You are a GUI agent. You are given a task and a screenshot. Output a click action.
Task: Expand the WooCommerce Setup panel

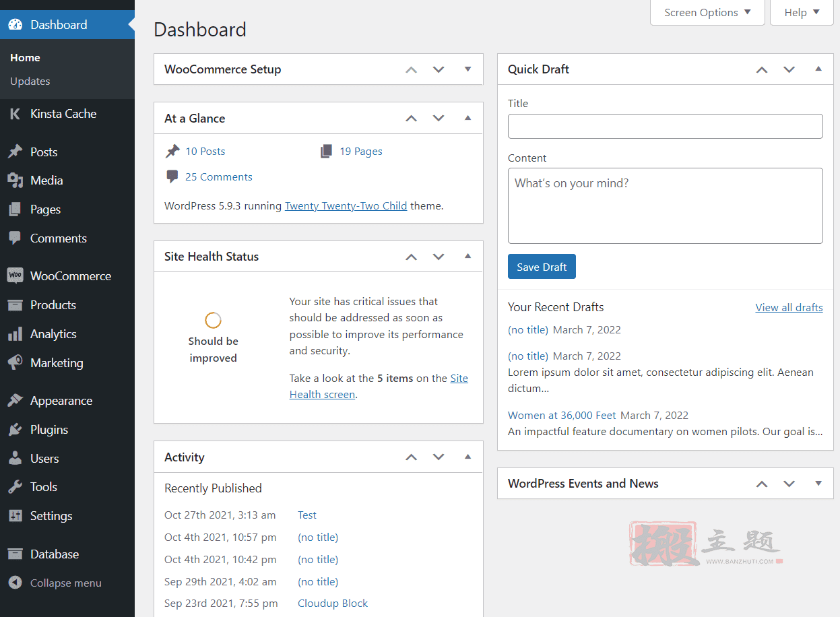click(468, 69)
